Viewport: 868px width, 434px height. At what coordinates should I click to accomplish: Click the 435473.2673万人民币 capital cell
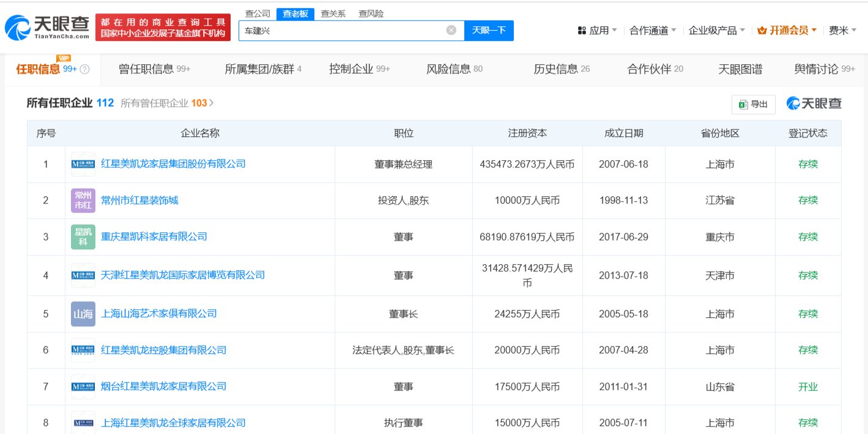(527, 164)
